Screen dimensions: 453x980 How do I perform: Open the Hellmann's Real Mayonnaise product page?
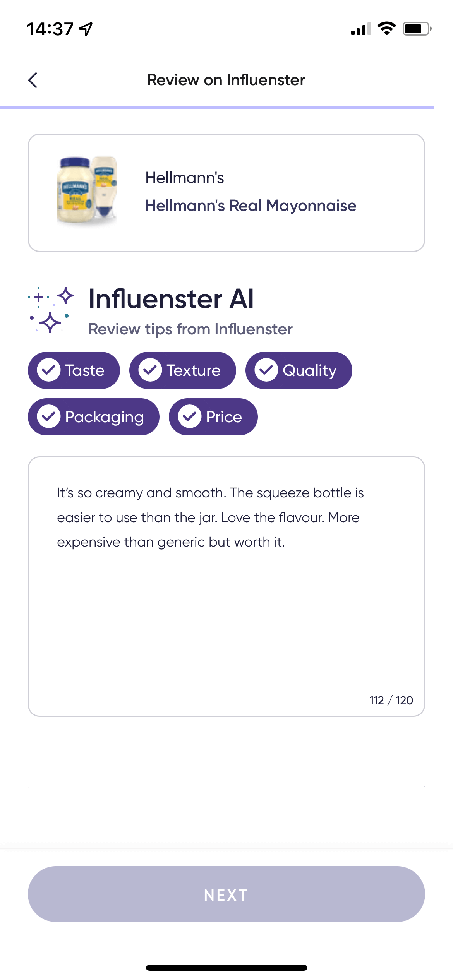pyautogui.click(x=251, y=206)
